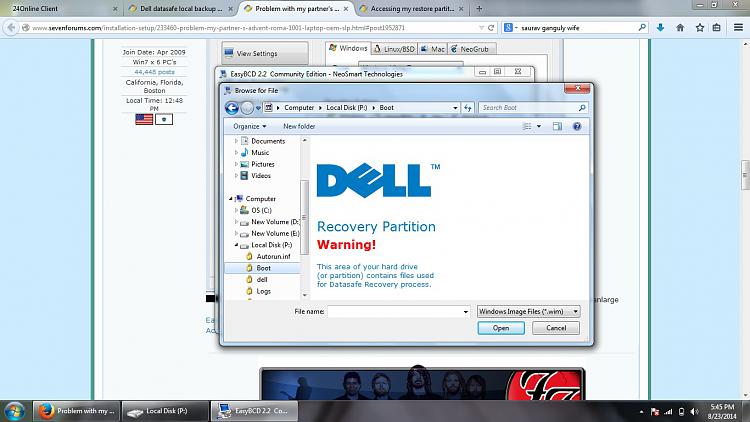Select the Boot folder in tree
The height and width of the screenshot is (422, 750).
coord(263,268)
